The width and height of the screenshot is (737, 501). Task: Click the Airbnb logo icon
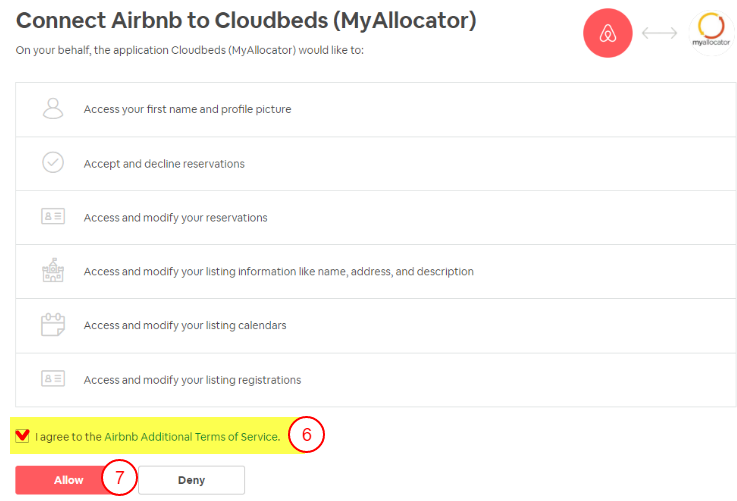click(608, 33)
